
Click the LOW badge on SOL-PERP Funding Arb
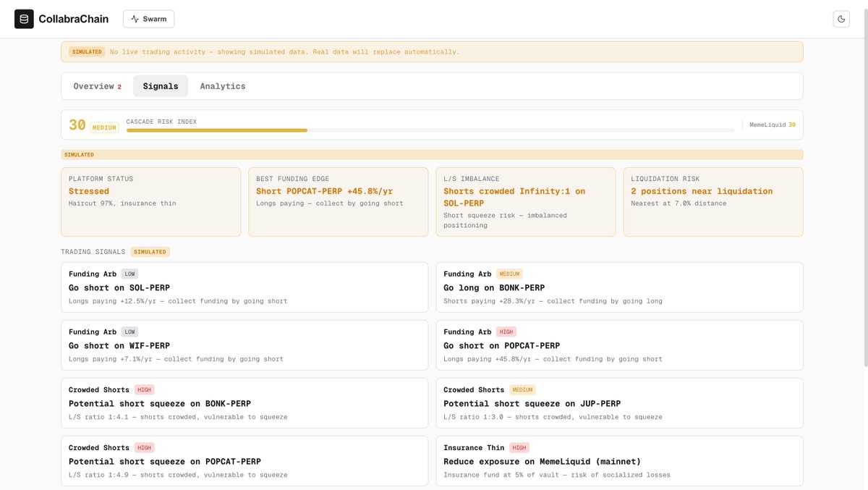(x=129, y=274)
